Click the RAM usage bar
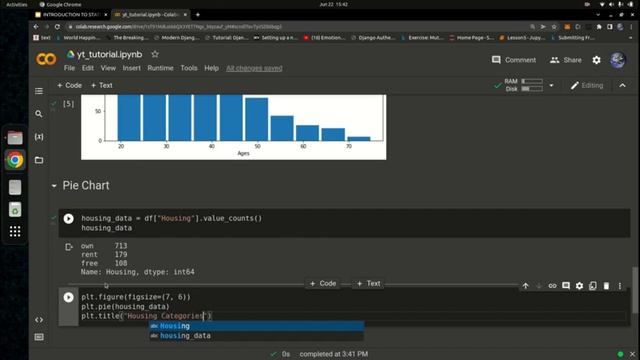This screenshot has width=640, height=360. (x=532, y=81)
